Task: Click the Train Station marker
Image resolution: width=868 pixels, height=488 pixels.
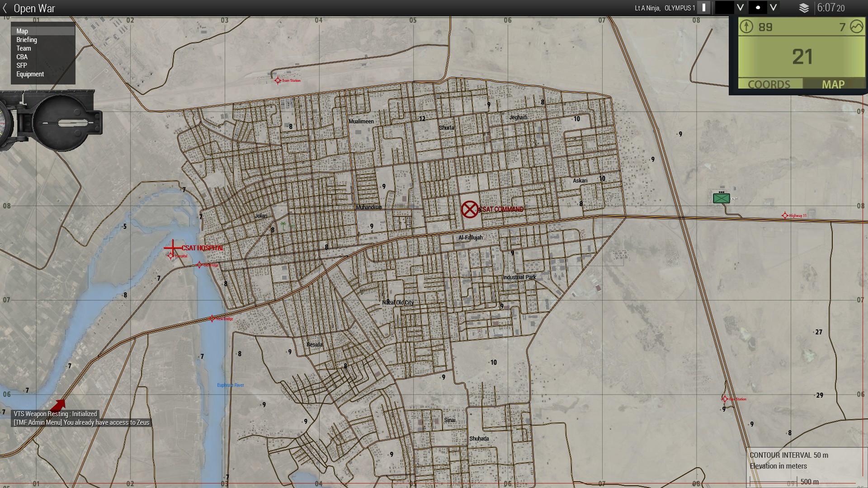Action: [278, 80]
